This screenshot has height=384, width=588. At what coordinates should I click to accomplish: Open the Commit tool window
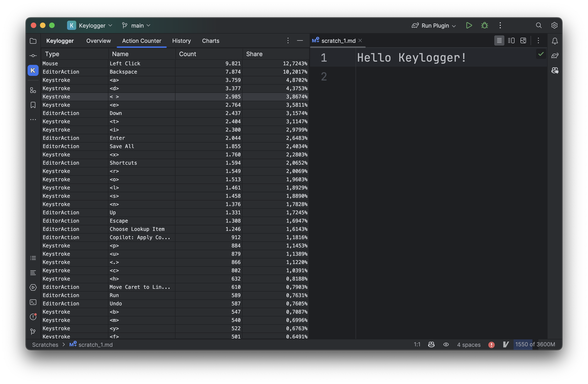33,56
